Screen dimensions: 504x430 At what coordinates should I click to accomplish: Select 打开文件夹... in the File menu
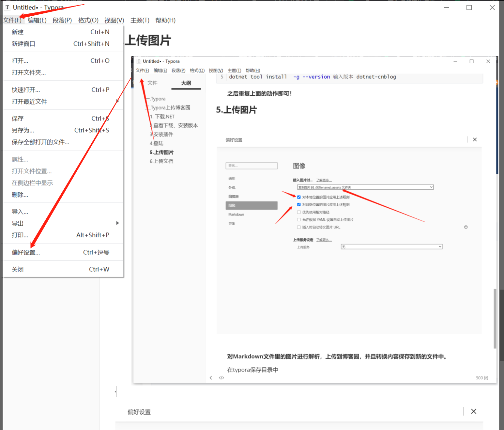pos(63,72)
